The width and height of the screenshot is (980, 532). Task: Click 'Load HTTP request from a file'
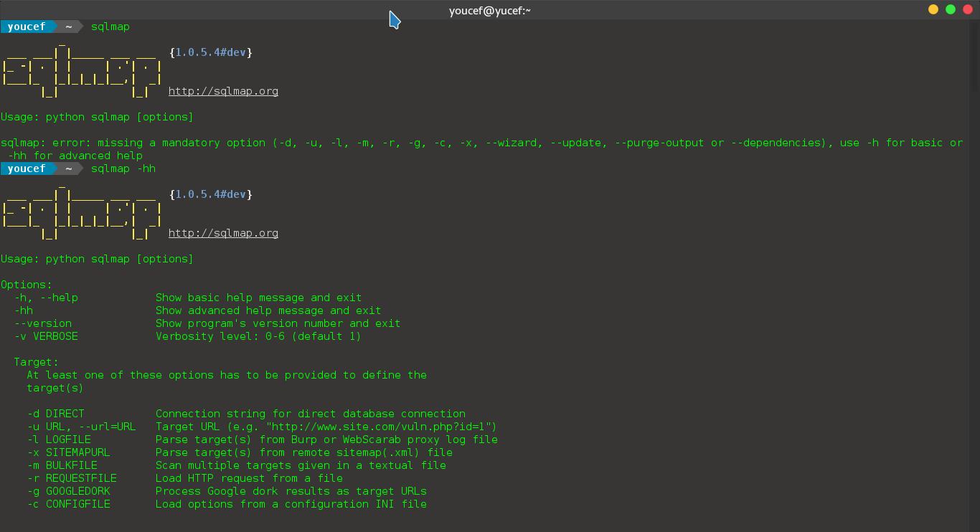[x=249, y=478]
